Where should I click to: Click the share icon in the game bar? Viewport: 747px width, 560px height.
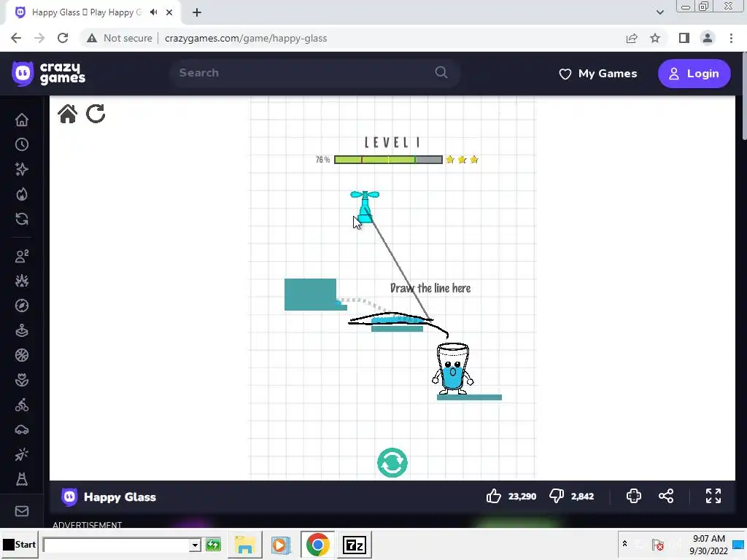pyautogui.click(x=666, y=496)
